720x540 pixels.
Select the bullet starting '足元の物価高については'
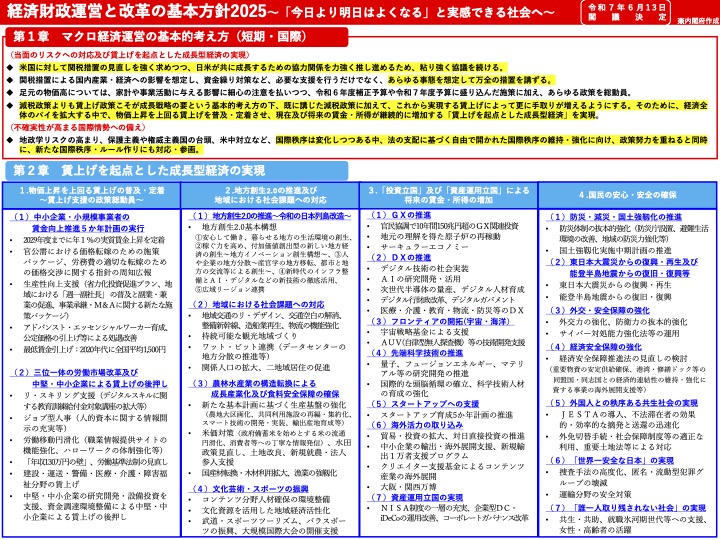tap(326, 92)
